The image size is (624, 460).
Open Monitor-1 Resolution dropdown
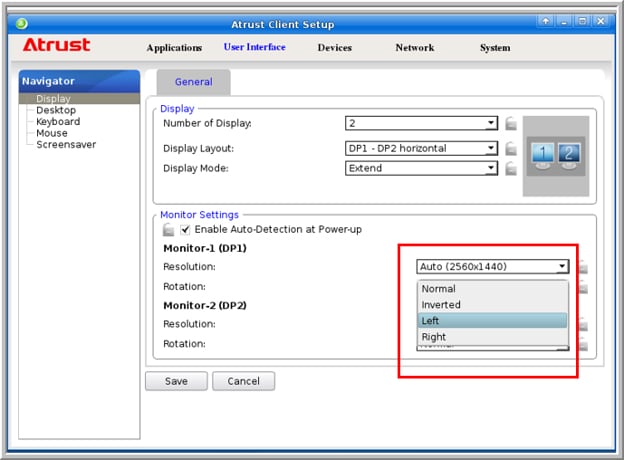coord(493,267)
